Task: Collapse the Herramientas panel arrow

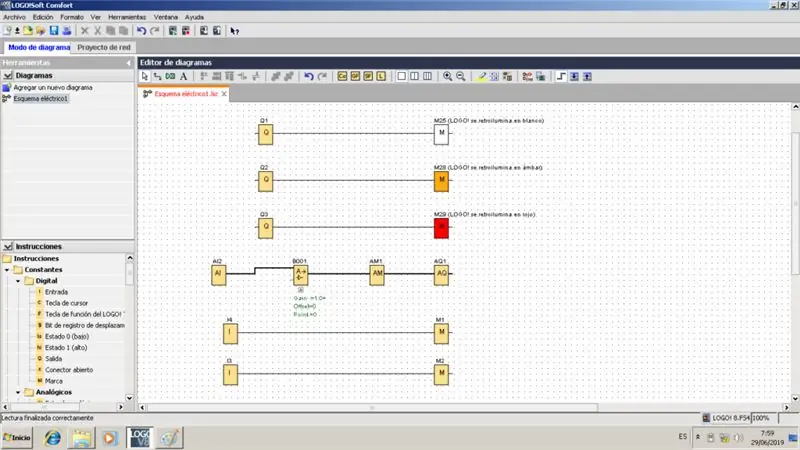Action: tap(129, 63)
